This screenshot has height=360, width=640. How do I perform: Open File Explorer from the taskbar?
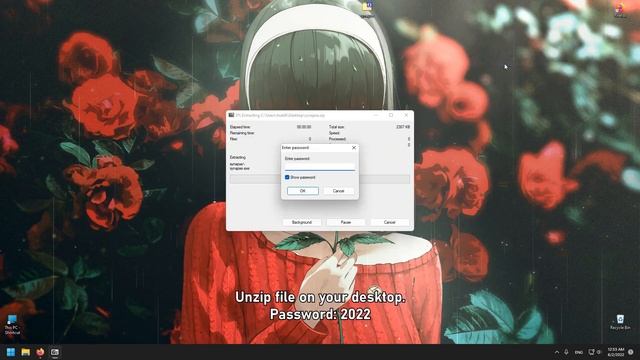pyautogui.click(x=25, y=352)
